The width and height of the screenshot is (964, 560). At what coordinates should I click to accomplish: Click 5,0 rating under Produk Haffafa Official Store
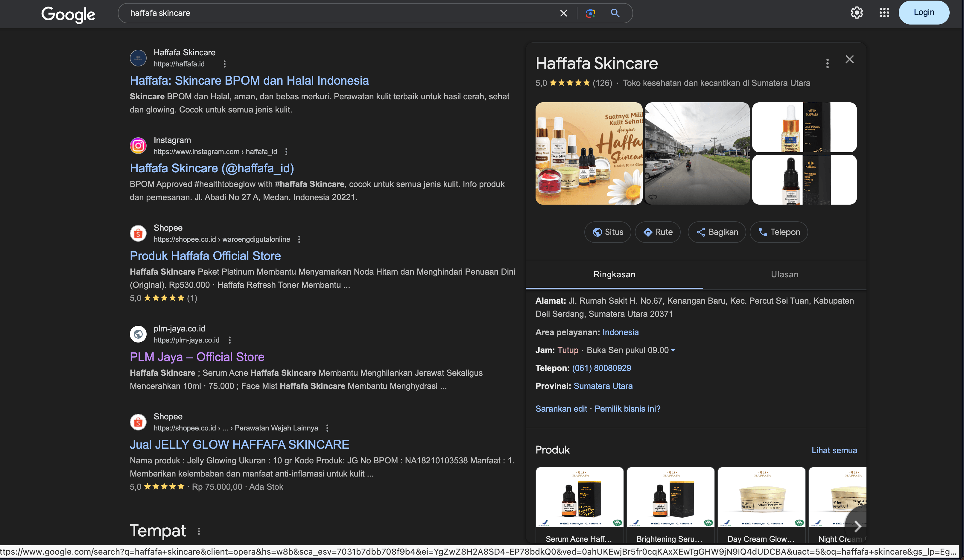tap(136, 298)
